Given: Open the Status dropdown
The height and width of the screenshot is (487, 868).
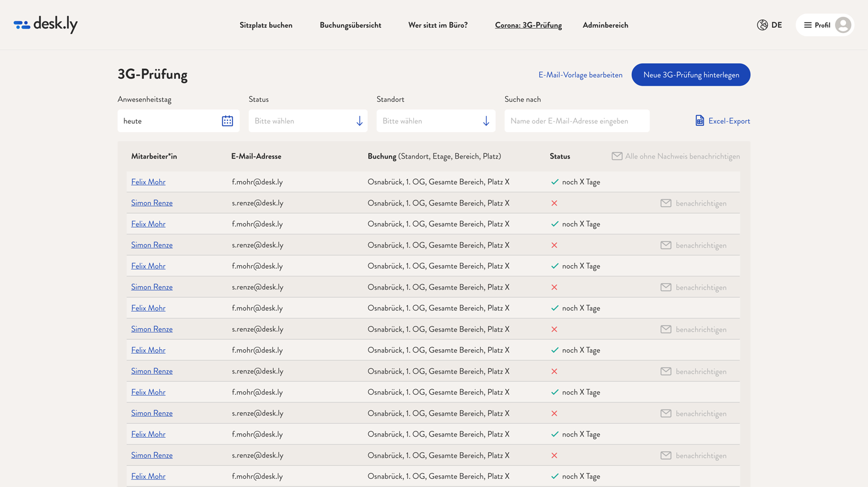Looking at the screenshot, I should coord(308,121).
